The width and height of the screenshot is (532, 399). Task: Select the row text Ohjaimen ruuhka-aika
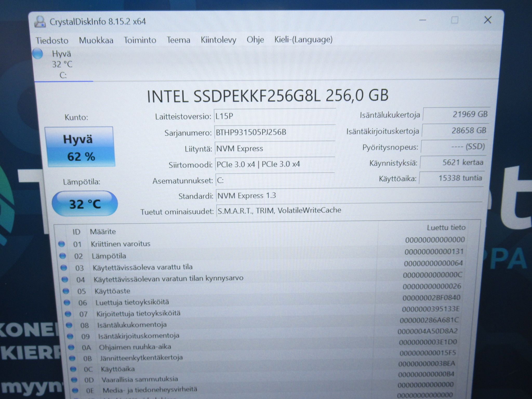(x=135, y=347)
